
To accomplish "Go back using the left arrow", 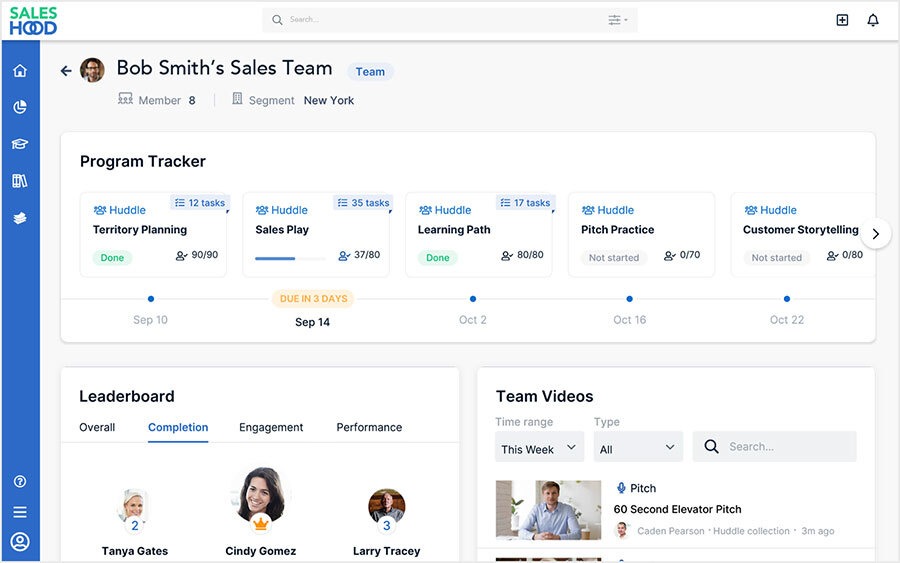I will 66,71.
